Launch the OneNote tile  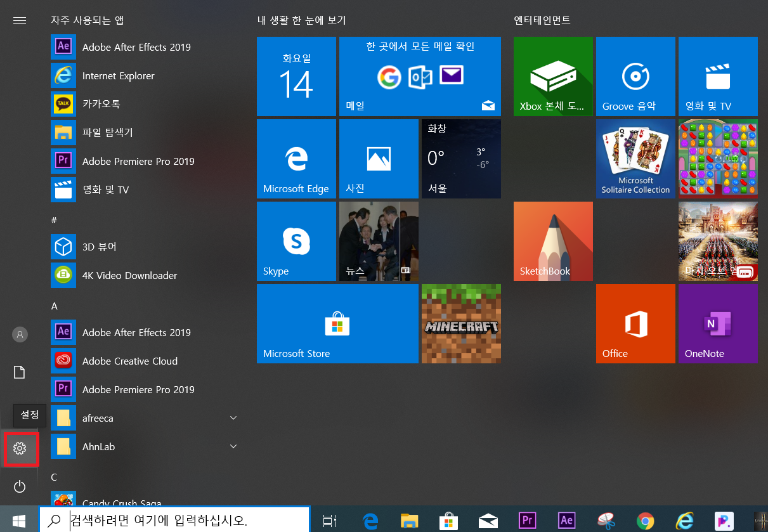718,323
